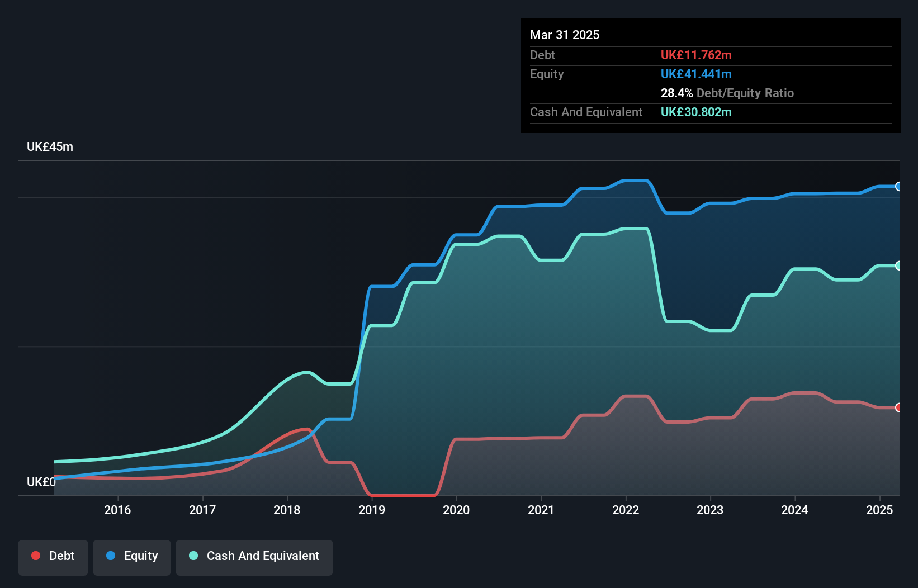Expand the Mar 31 2025 tooltip panel
Image resolution: width=918 pixels, height=588 pixels.
[565, 35]
